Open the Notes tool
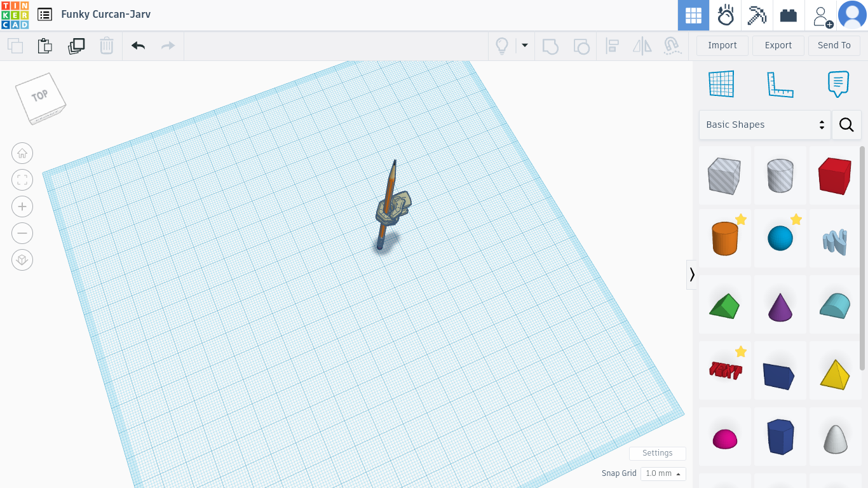The image size is (868, 488). pos(838,84)
